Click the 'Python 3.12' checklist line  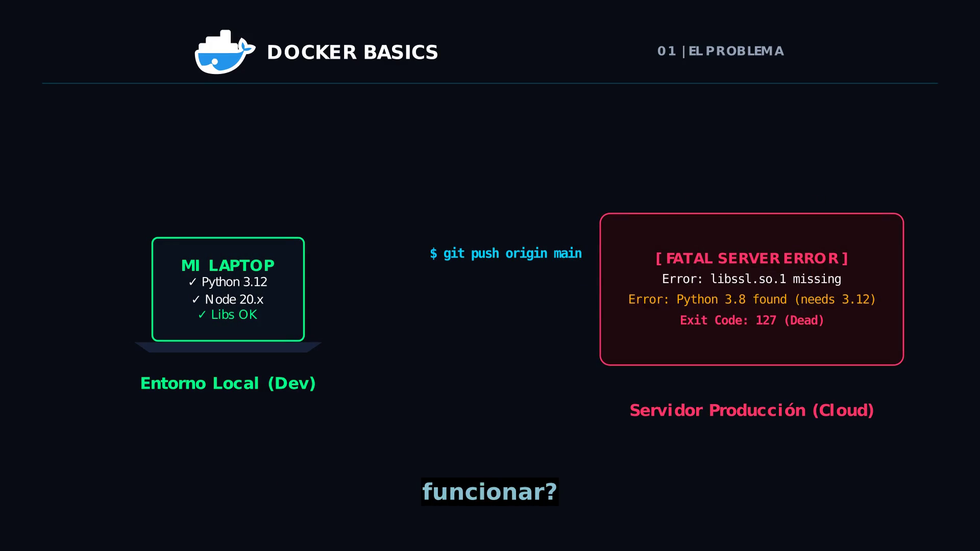pyautogui.click(x=228, y=282)
